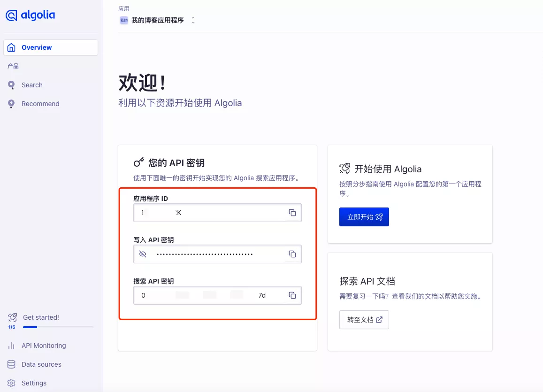Click the 写入 API 密钥 label
Screen dimensions: 543x392
pyautogui.click(x=154, y=240)
